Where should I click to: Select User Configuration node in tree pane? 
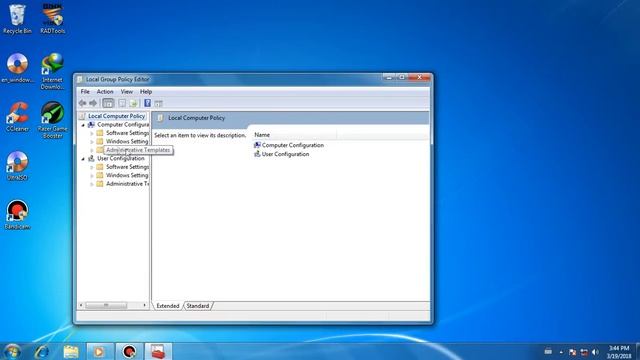(x=120, y=158)
